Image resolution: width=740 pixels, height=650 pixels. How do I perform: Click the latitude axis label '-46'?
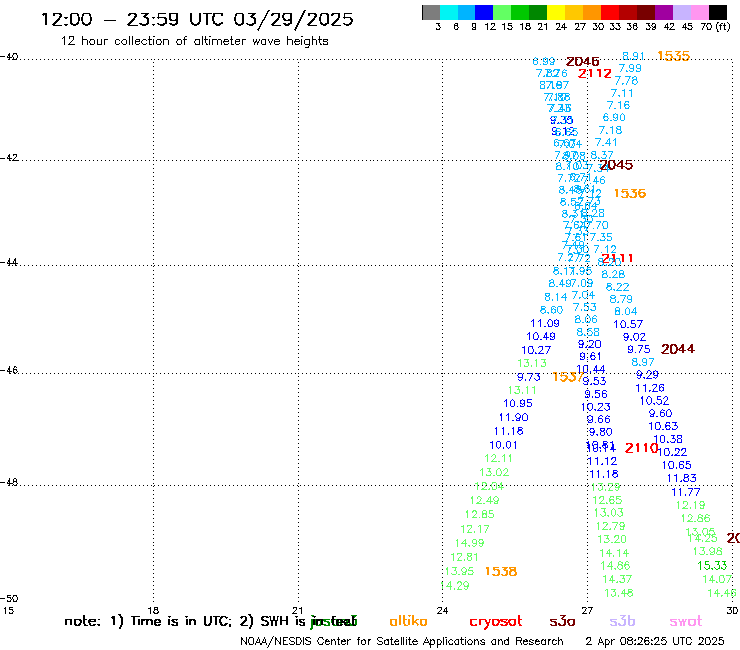point(8,370)
